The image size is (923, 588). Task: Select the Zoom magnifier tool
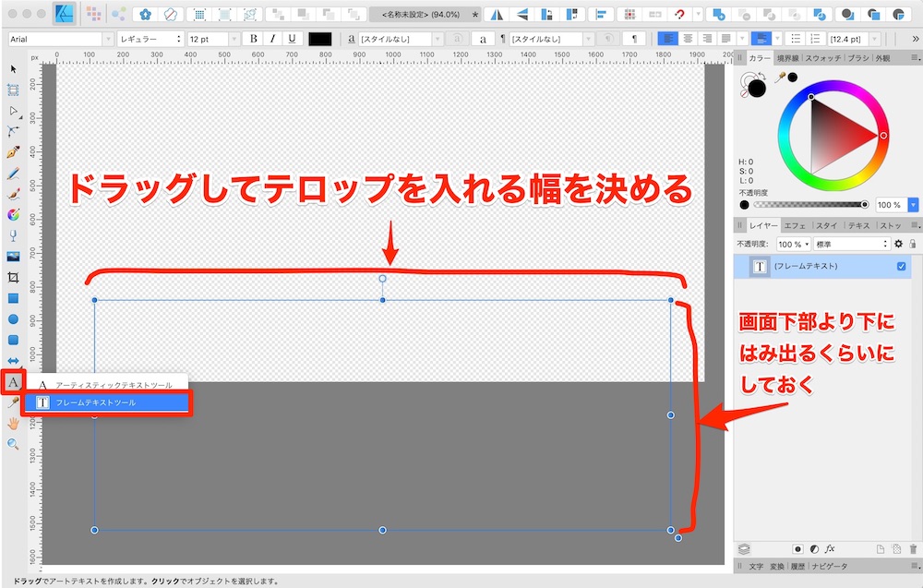(x=13, y=444)
